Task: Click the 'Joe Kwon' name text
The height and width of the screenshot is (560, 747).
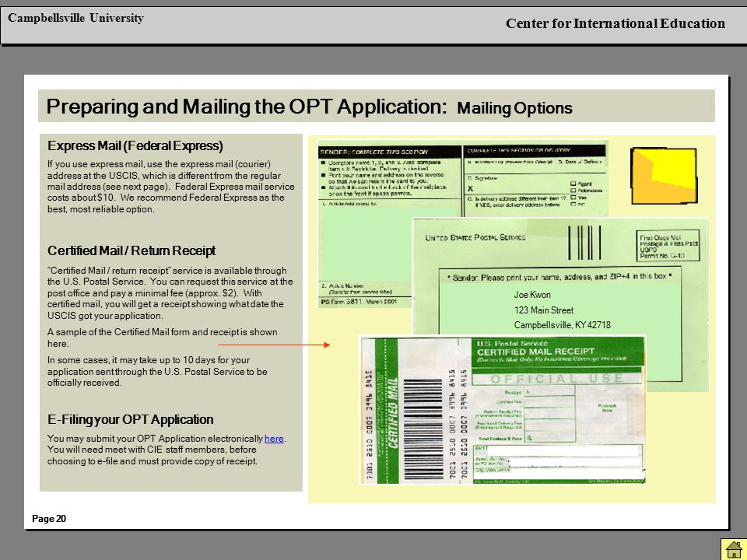Action: [532, 295]
